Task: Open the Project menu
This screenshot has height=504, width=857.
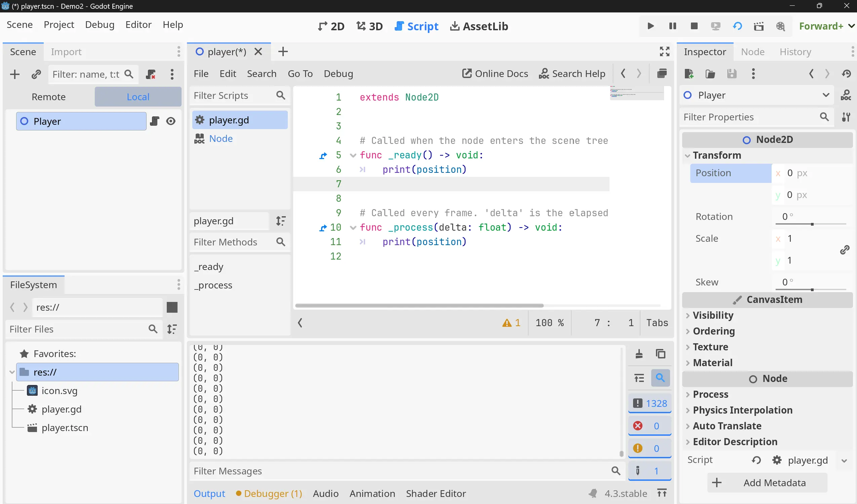Action: click(x=59, y=25)
